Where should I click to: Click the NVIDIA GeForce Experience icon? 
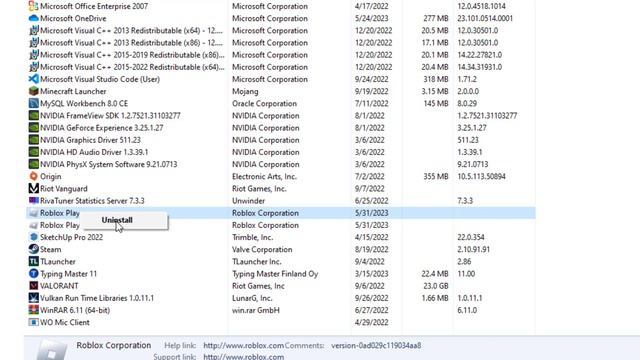point(33,128)
